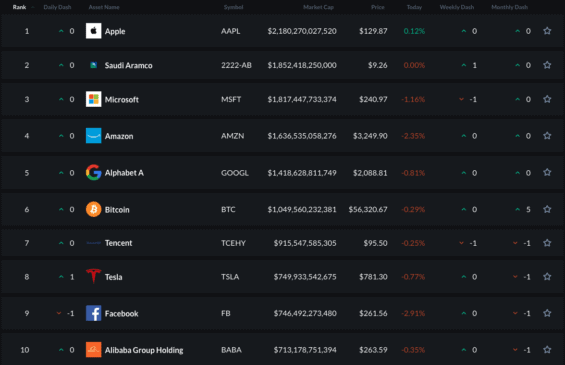The height and width of the screenshot is (365, 565).
Task: Click the Google logo for Alphabet A
Action: coord(93,173)
